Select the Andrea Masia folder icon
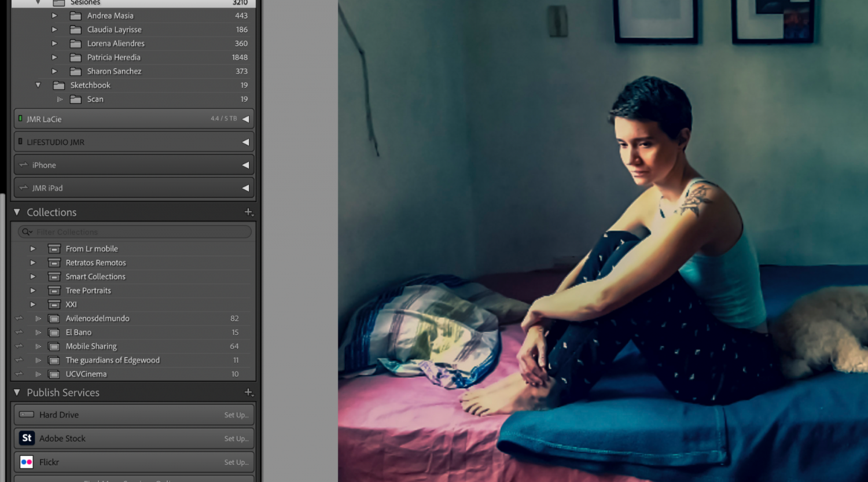Viewport: 868px width, 482px height. pos(76,16)
